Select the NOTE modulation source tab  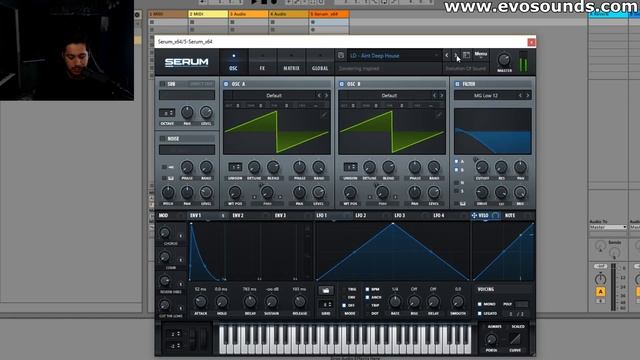coord(510,215)
